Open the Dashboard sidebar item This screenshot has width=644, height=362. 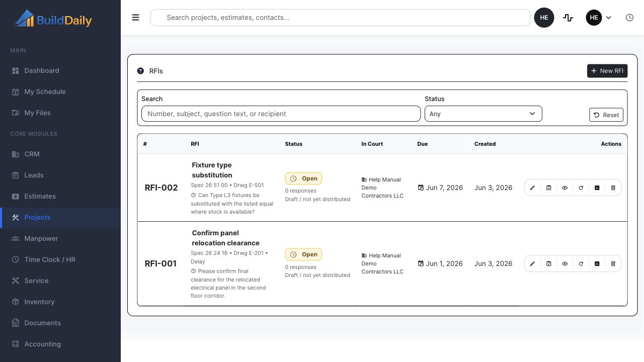click(60, 70)
